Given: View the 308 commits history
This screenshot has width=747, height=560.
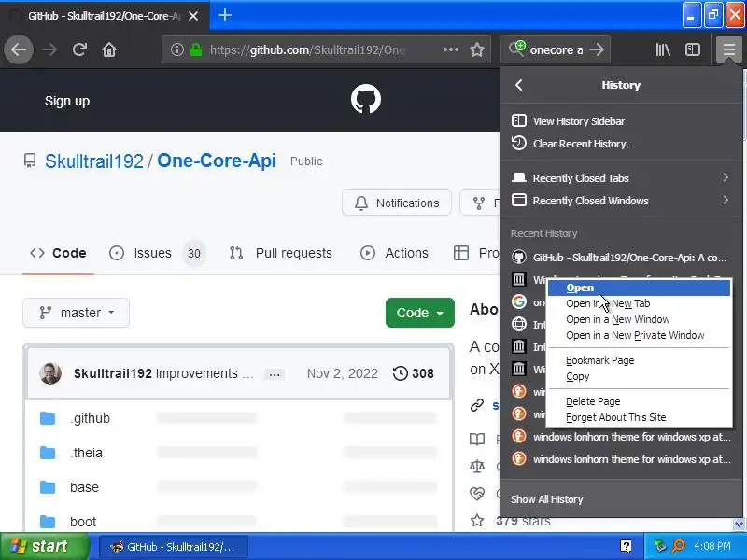Looking at the screenshot, I should coord(413,373).
